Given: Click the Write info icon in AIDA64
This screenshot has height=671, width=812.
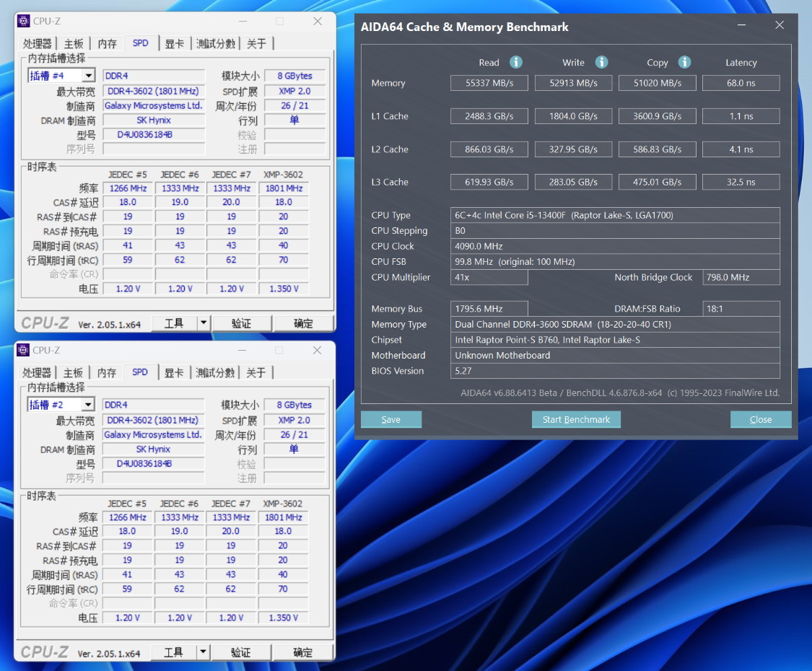Looking at the screenshot, I should tap(601, 62).
